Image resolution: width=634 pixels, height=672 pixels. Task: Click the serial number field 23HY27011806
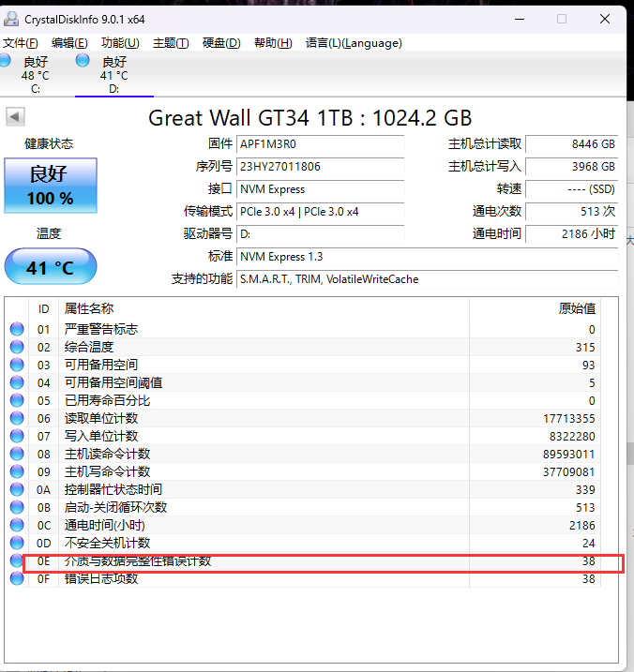[321, 167]
